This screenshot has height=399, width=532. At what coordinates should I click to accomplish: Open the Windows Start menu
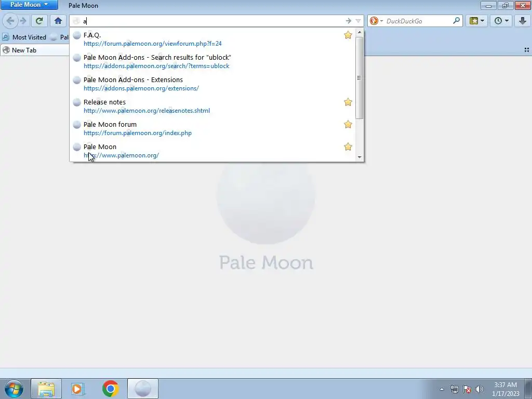14,389
